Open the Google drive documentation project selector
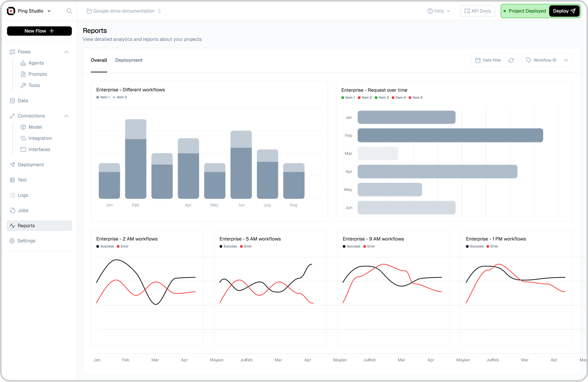 [124, 11]
